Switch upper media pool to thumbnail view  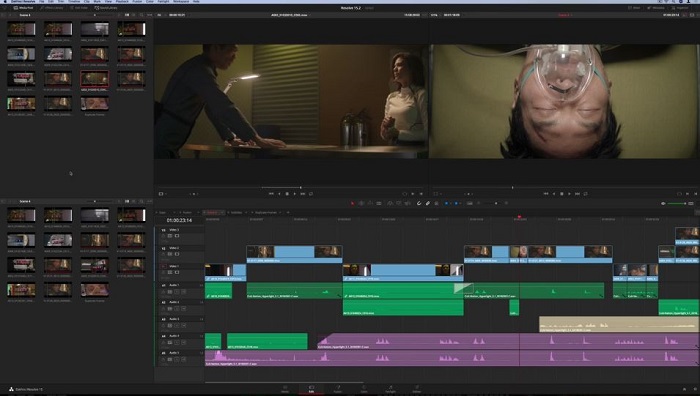pos(127,15)
